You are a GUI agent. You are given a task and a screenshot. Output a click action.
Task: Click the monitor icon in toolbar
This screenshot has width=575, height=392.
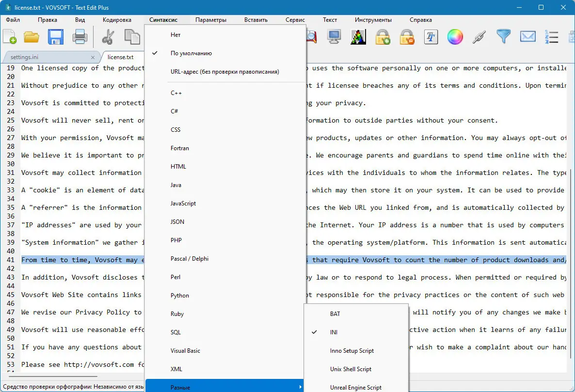(x=334, y=37)
